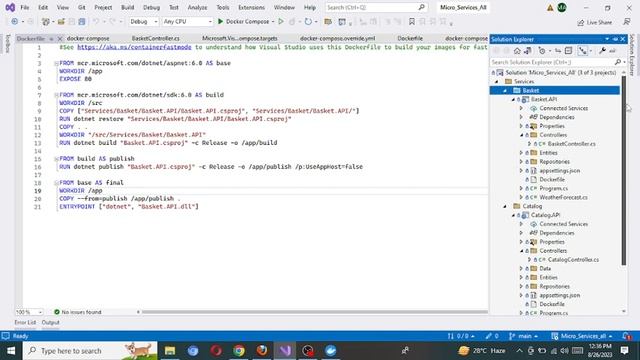Click the Solution Explorer search magnifier icon
The width and height of the screenshot is (640, 360).
[618, 62]
